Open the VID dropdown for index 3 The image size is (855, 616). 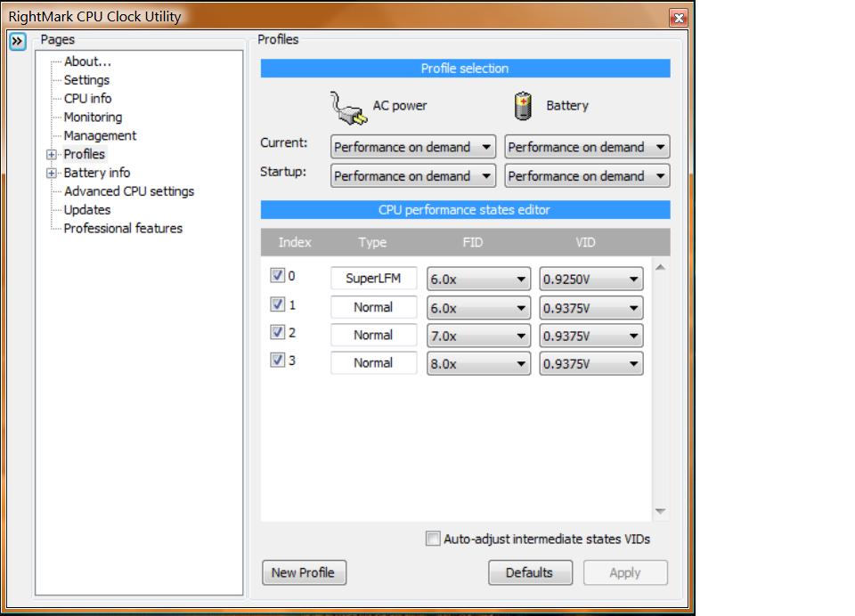click(x=591, y=363)
